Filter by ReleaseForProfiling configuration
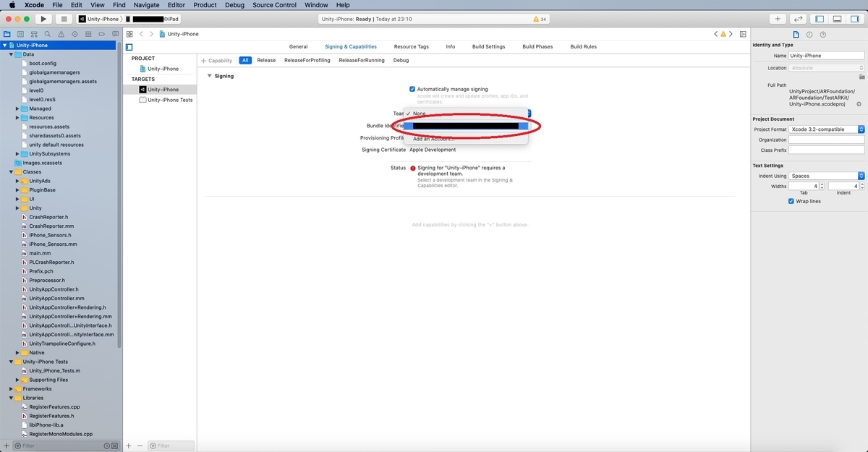Screen dimensions: 868x452 click(307, 61)
